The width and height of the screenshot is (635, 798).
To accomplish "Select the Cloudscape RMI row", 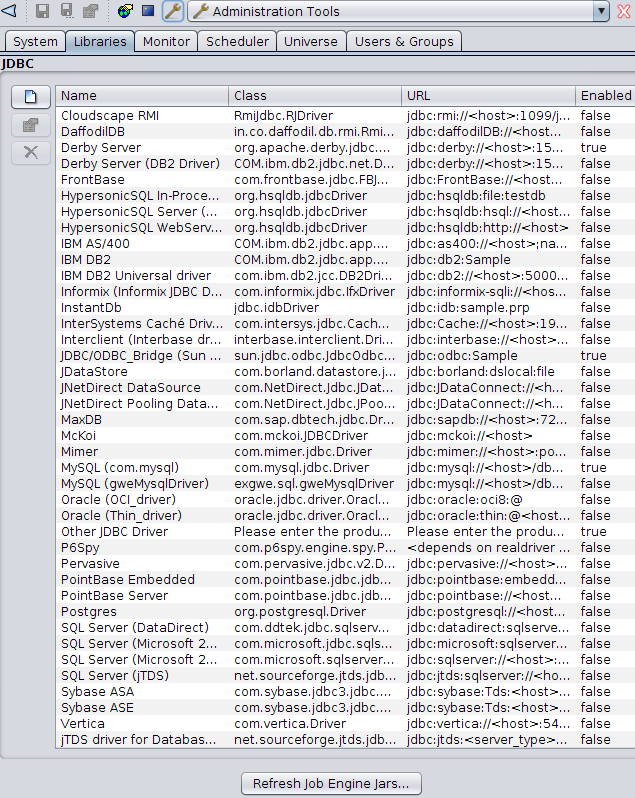I will (x=345, y=116).
